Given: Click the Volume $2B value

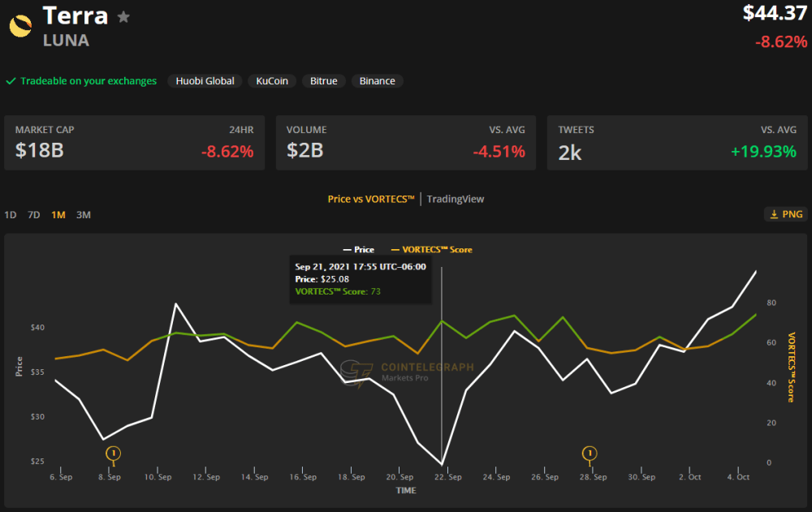Looking at the screenshot, I should point(305,151).
